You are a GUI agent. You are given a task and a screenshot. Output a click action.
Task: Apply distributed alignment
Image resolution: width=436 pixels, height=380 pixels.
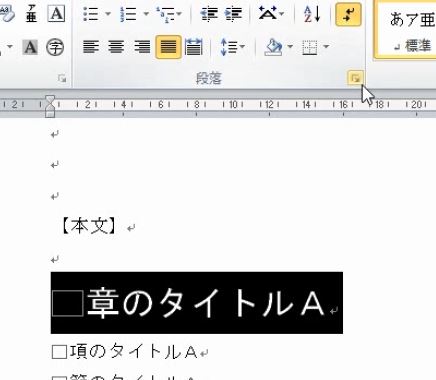point(194,47)
